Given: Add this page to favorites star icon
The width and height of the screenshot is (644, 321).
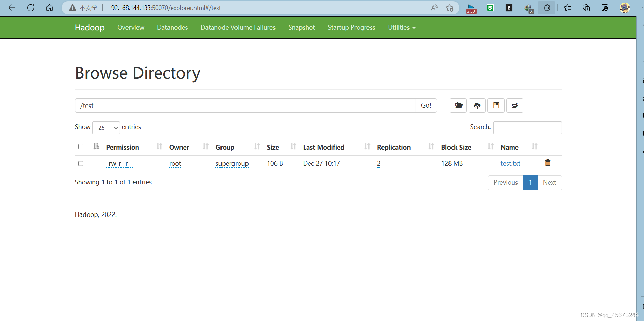Looking at the screenshot, I should tap(450, 8).
